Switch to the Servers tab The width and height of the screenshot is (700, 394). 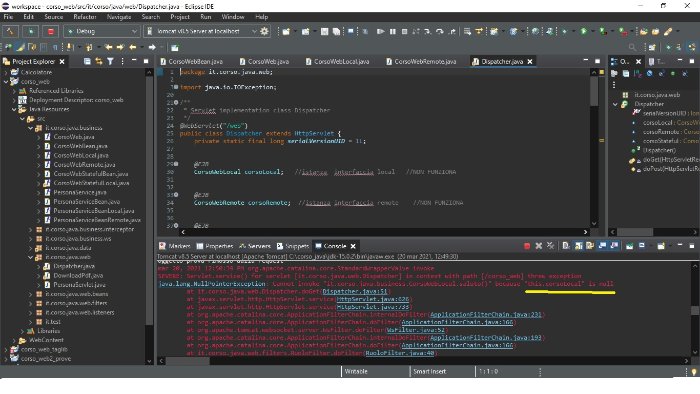pos(255,246)
